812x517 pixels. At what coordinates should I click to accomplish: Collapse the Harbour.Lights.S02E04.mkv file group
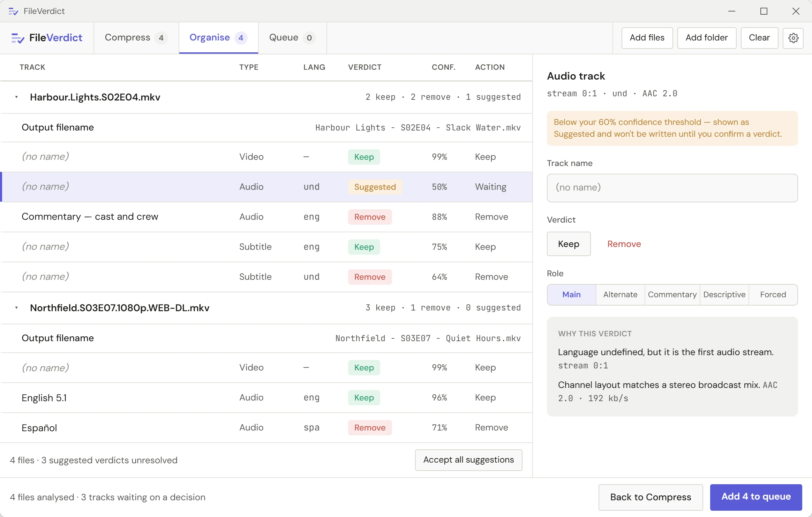16,97
